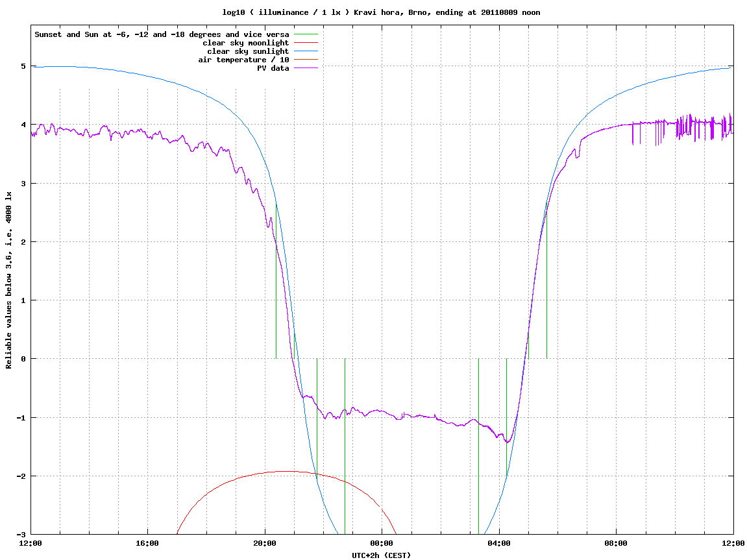Click the 'PV data' legend label
Viewport: 747px width, 560px height.
pyautogui.click(x=273, y=69)
